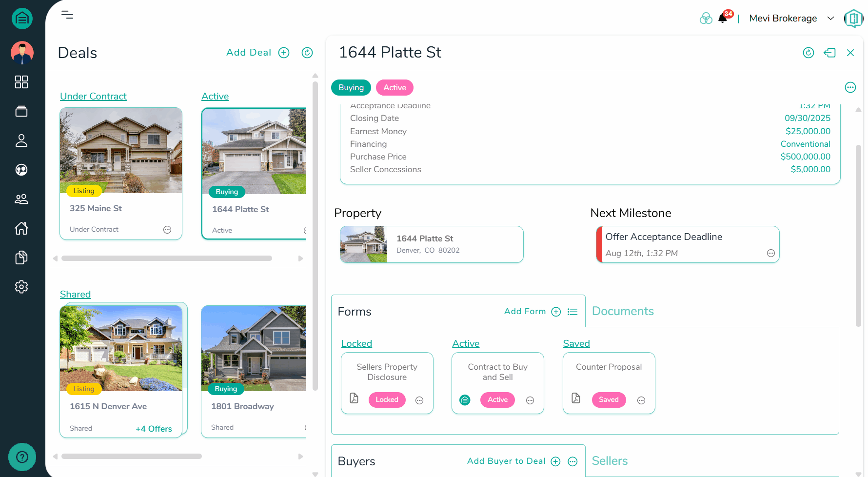Click the Buying tag in deal header
Viewport: 868px width, 477px height.
(351, 88)
